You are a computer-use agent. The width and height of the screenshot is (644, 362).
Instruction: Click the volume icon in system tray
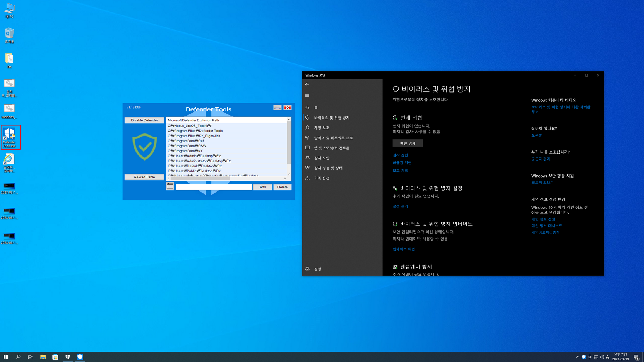click(x=602, y=357)
